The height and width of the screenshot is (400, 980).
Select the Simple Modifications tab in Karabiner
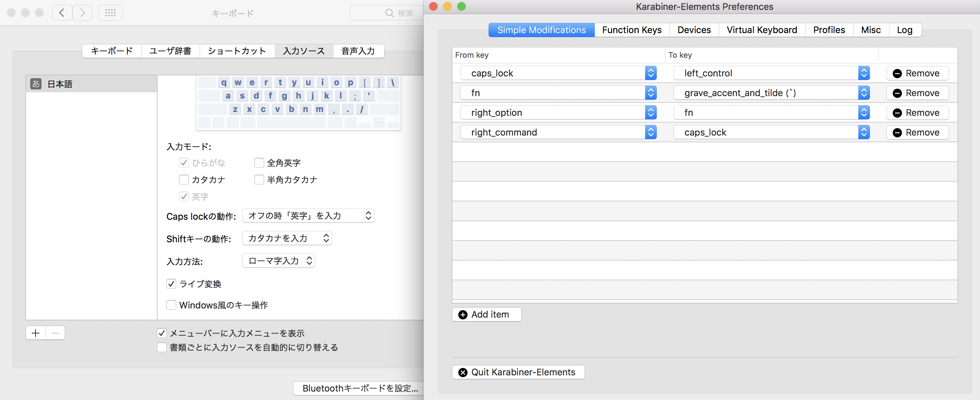[x=541, y=30]
